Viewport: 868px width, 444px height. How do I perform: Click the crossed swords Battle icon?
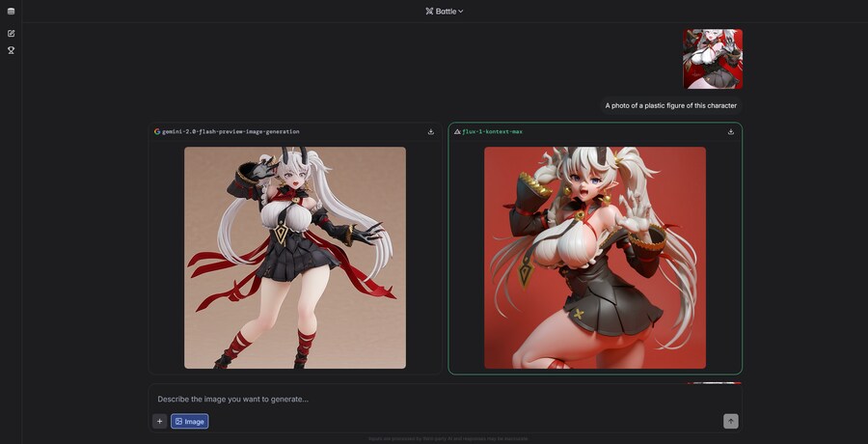[429, 11]
